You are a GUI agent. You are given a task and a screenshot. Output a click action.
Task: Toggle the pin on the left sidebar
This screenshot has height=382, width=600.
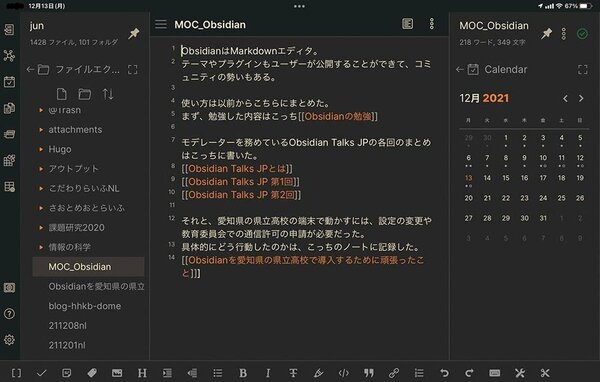(134, 33)
